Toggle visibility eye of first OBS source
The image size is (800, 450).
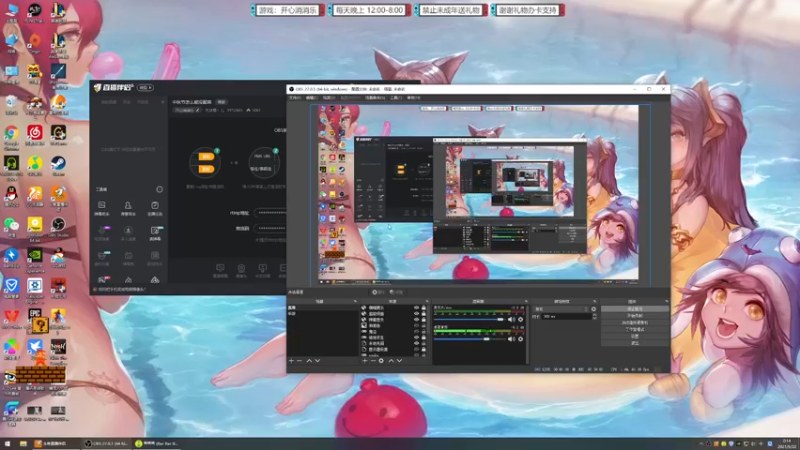point(416,308)
